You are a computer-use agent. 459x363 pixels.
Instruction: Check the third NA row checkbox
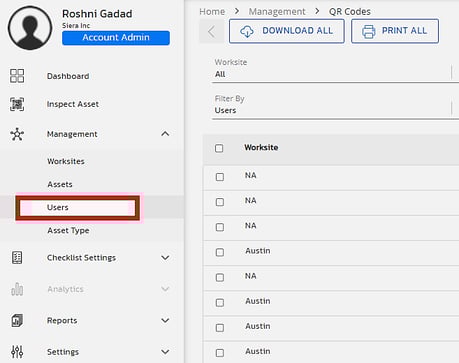220,227
